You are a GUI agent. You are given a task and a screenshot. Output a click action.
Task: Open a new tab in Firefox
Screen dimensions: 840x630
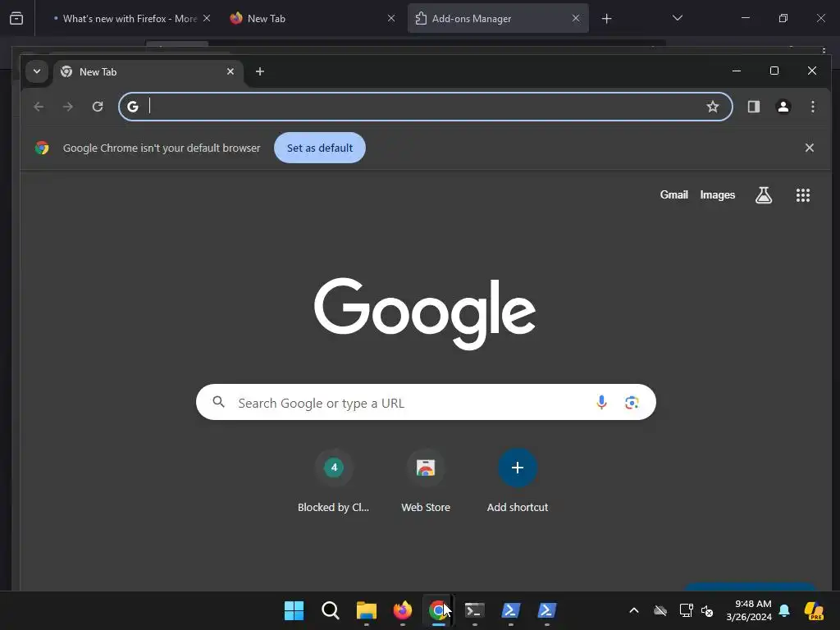606,19
